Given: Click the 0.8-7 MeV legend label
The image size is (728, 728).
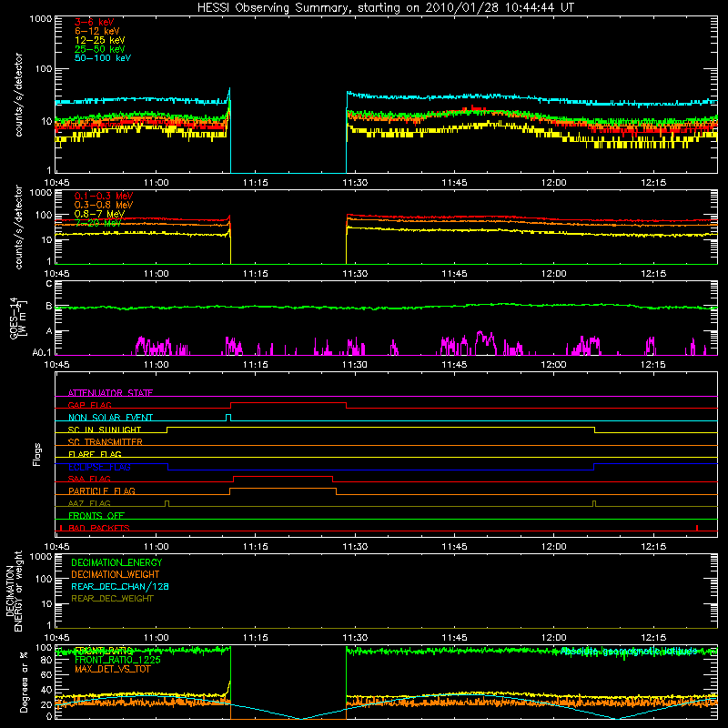Looking at the screenshot, I should (x=99, y=214).
